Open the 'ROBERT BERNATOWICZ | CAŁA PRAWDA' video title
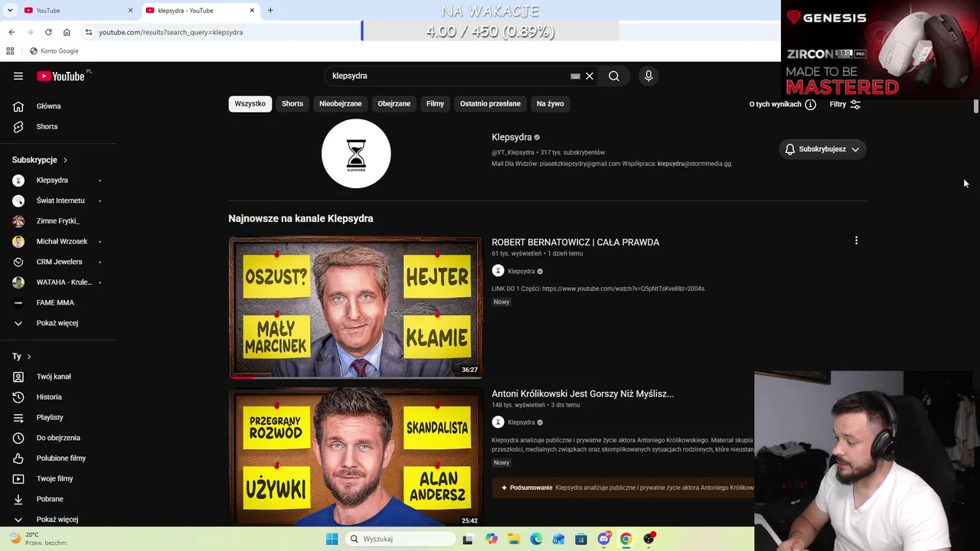This screenshot has width=980, height=551. [x=575, y=243]
